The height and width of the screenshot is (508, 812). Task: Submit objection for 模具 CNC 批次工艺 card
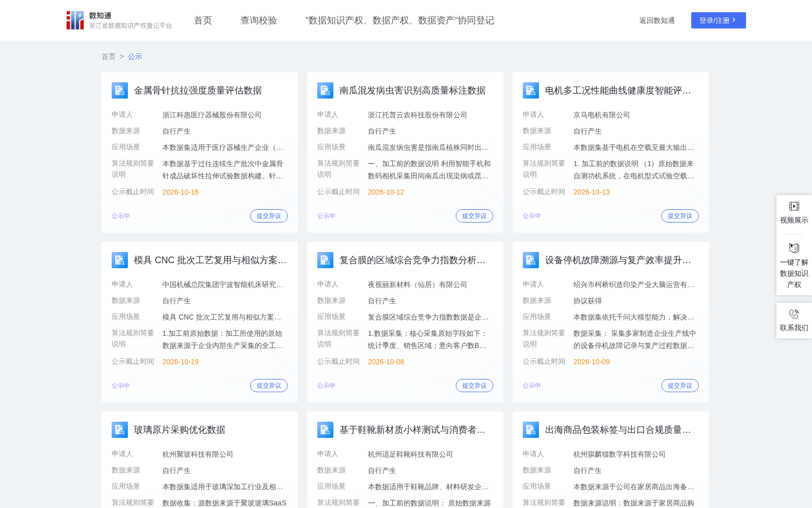coord(269,386)
